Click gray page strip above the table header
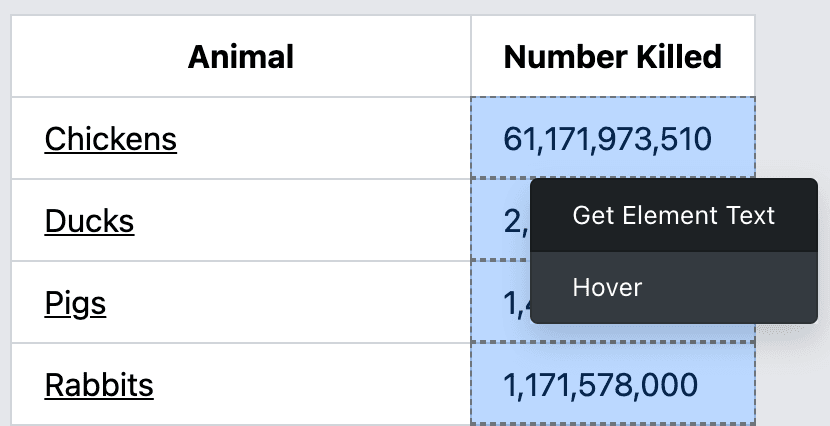 pos(400,6)
